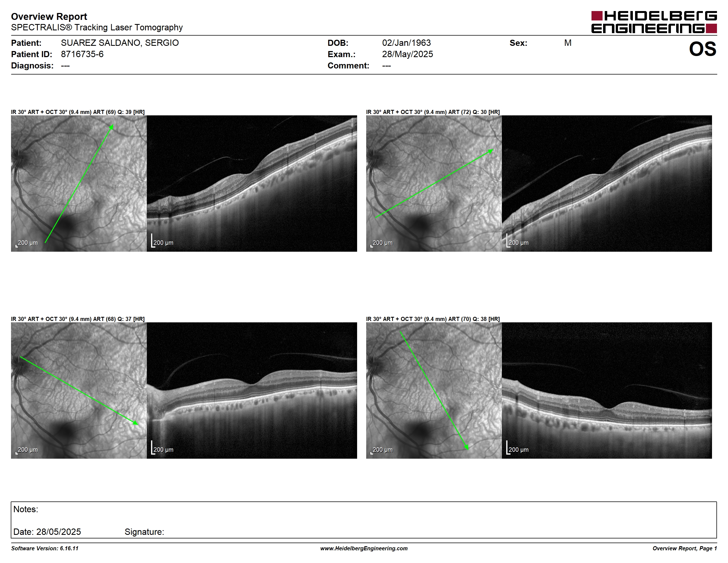
Task: Click 200 µm scale bar in ART (72) OCT scan
Action: (517, 241)
